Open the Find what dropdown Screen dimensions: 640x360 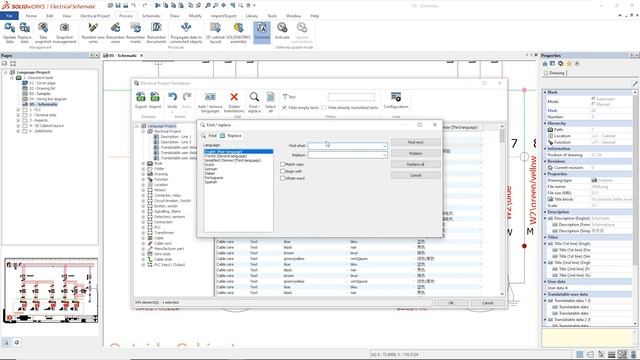(x=384, y=146)
